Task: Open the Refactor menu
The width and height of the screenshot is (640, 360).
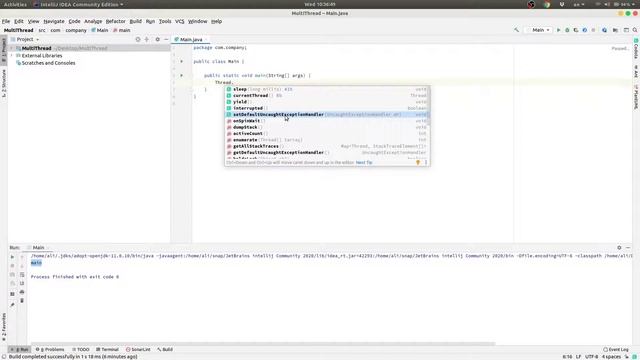Action: point(116,21)
